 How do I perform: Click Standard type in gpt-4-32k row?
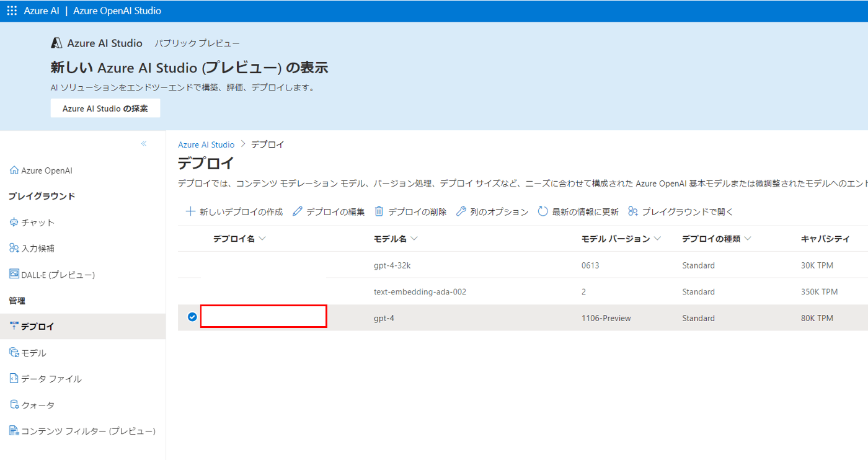click(699, 265)
